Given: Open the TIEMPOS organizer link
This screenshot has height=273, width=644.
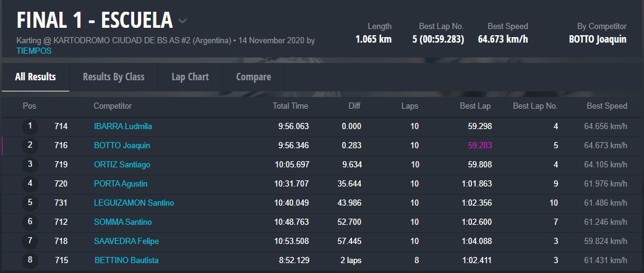Looking at the screenshot, I should pos(34,51).
